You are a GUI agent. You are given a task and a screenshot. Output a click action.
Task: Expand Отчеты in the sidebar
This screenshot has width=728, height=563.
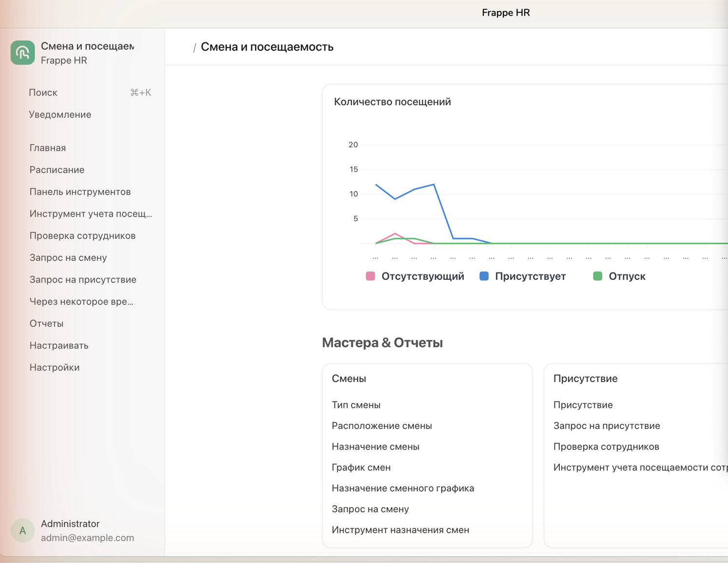pos(46,323)
